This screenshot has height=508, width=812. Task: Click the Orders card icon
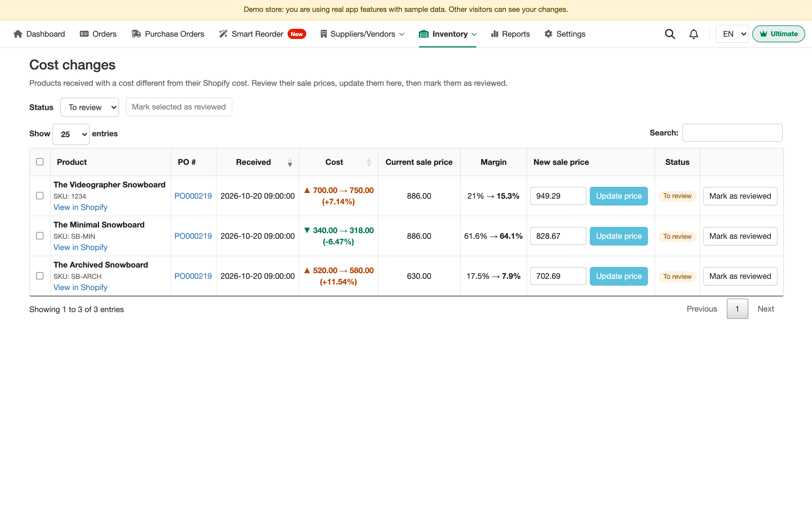coord(84,34)
